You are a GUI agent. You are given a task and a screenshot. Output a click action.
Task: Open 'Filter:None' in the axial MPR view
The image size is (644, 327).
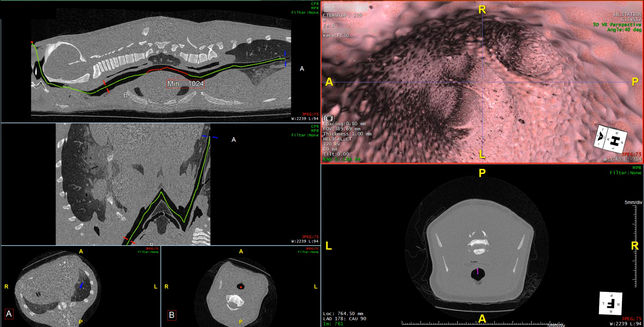point(625,173)
